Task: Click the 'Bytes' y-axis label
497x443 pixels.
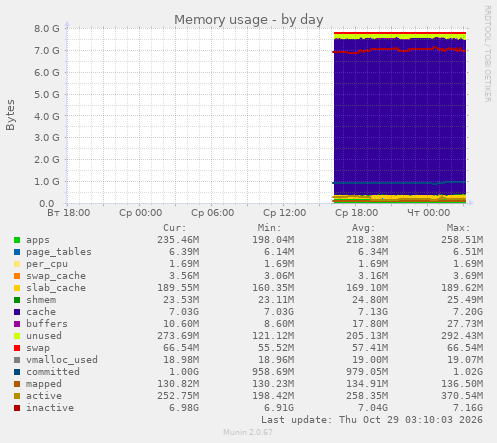Action: (10, 115)
